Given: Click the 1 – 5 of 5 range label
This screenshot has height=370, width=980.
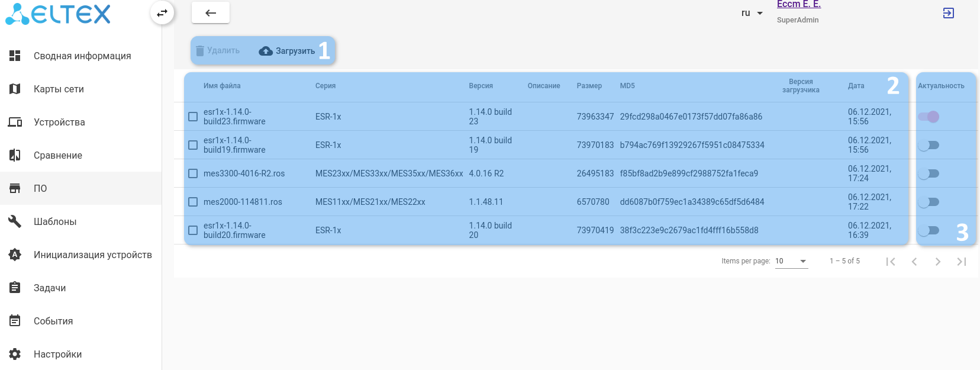Looking at the screenshot, I should 844,261.
